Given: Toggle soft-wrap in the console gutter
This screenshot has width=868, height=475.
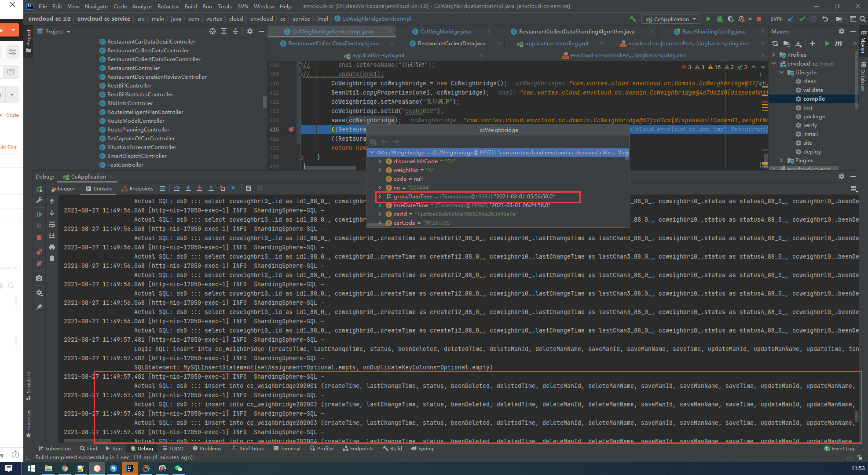Looking at the screenshot, I should click(x=52, y=224).
